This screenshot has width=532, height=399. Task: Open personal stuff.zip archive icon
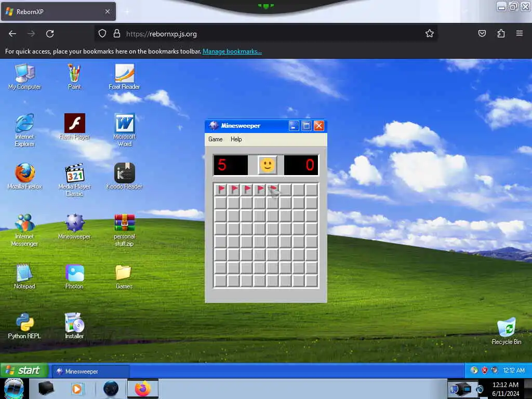(x=124, y=229)
